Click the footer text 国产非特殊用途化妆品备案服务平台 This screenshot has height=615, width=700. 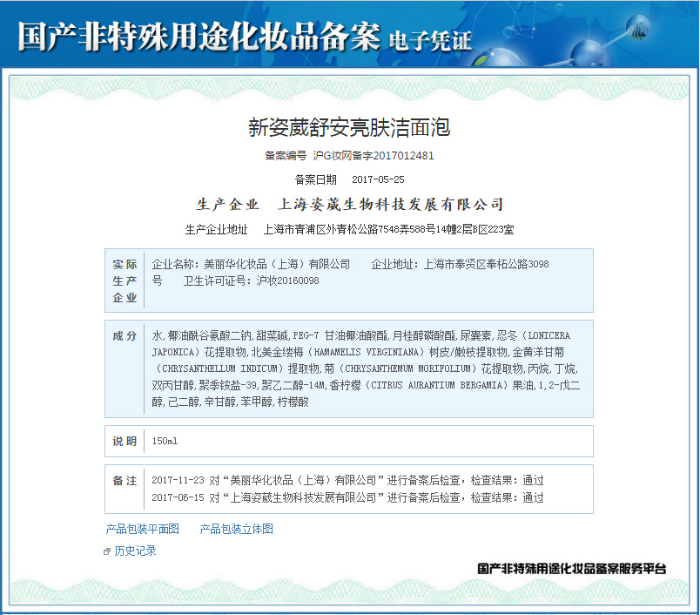point(571,568)
